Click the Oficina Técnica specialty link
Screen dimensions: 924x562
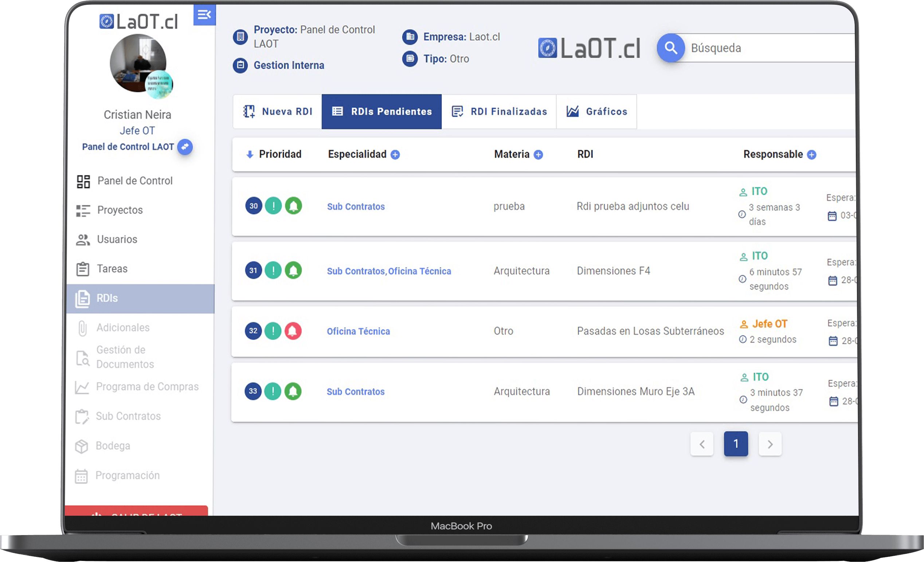pyautogui.click(x=358, y=331)
